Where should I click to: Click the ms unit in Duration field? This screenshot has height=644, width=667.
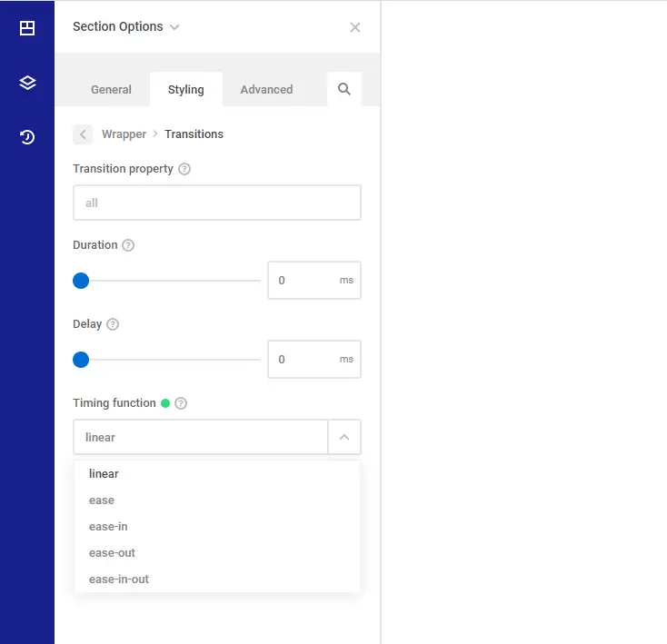(x=346, y=280)
